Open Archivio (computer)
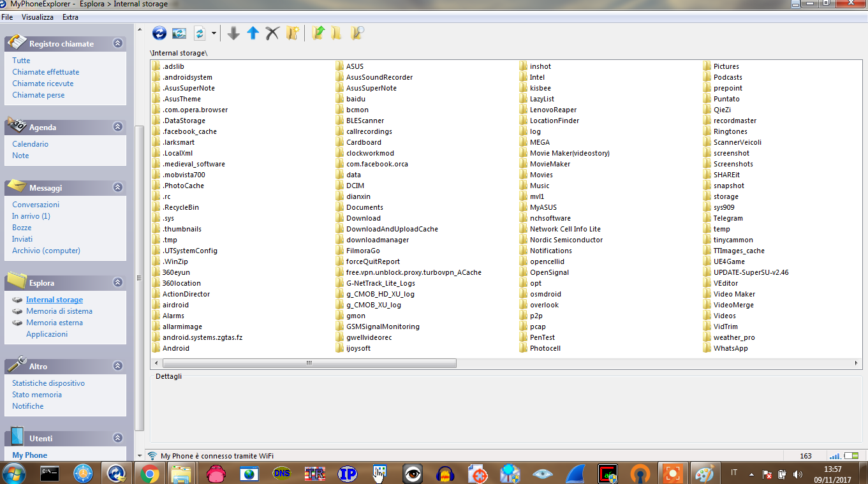 (x=46, y=251)
